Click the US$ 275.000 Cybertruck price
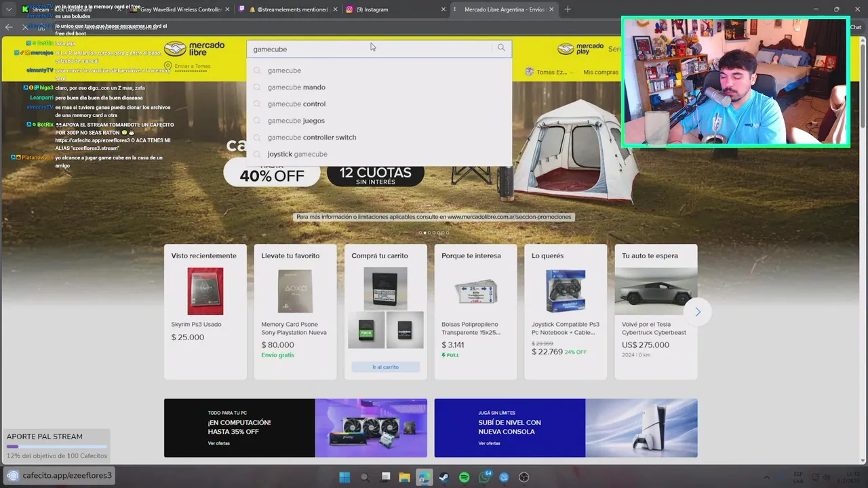 (646, 345)
